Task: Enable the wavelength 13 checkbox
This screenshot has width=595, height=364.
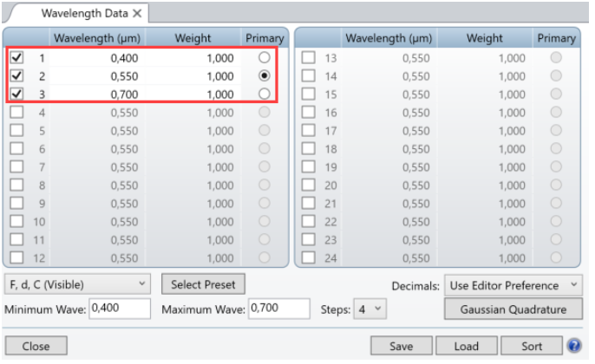Action: (x=307, y=58)
